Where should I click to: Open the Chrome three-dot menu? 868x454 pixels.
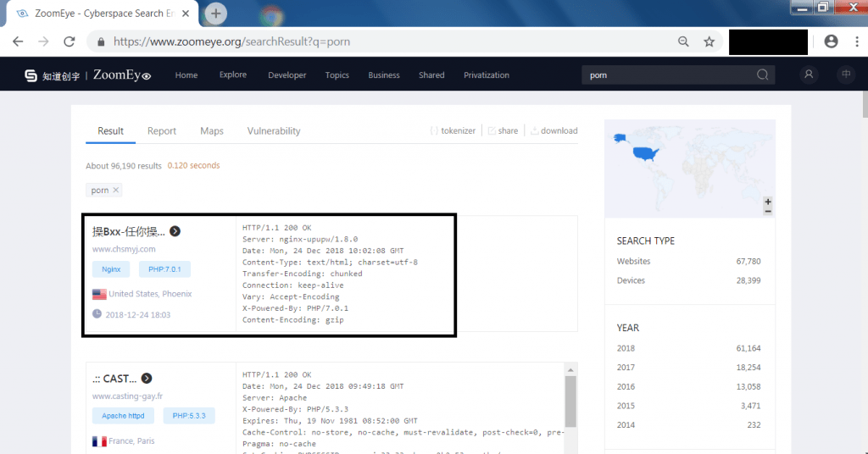click(857, 42)
